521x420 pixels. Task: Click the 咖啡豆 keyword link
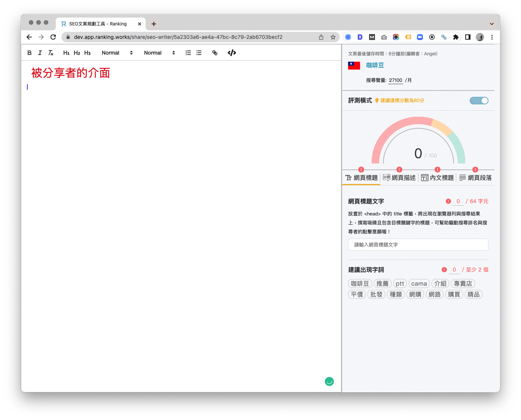pyautogui.click(x=375, y=65)
